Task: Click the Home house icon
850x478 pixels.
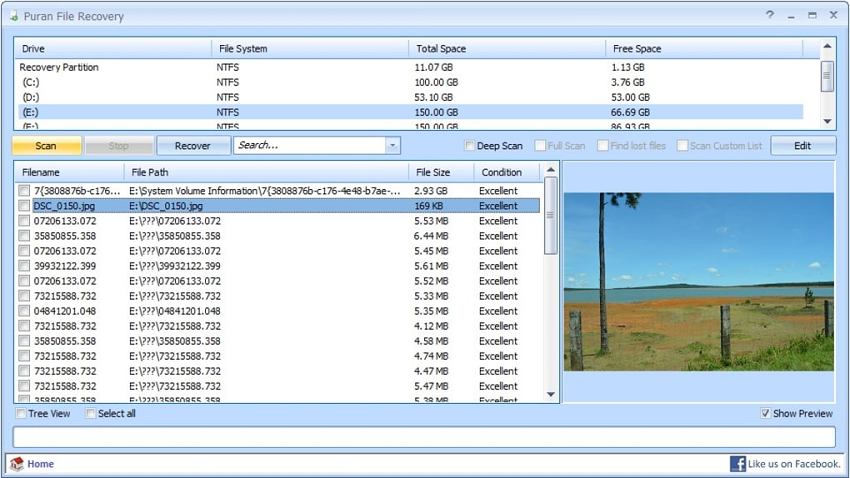Action: [16, 464]
